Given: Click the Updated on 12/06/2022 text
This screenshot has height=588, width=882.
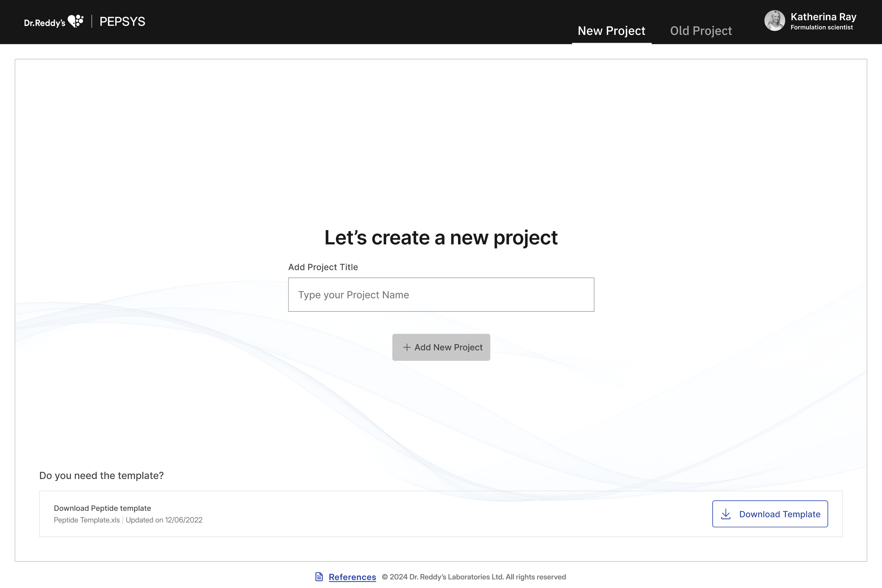Looking at the screenshot, I should click(x=164, y=520).
